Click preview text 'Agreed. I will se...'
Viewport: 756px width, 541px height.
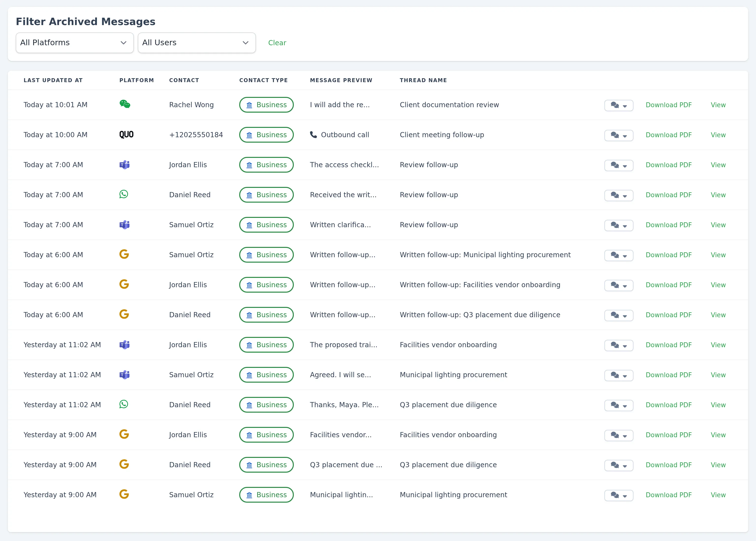pos(340,375)
